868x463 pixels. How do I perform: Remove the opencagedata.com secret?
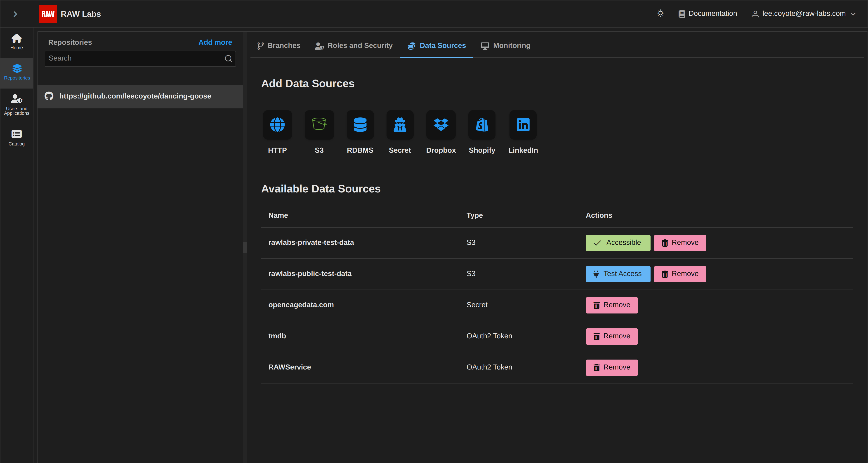pos(612,305)
